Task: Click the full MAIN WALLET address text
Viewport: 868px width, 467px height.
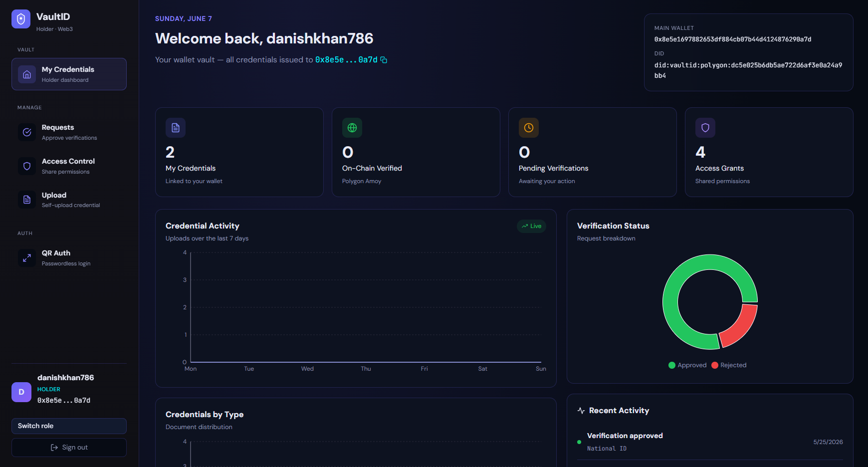Action: [733, 39]
